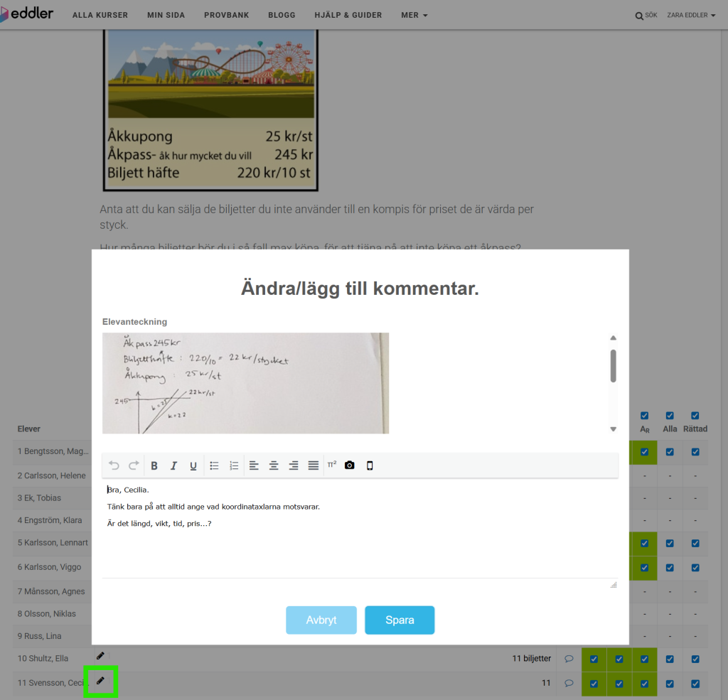The width and height of the screenshot is (728, 700).
Task: Open comment bubble for Svensson row
Action: coord(569,683)
